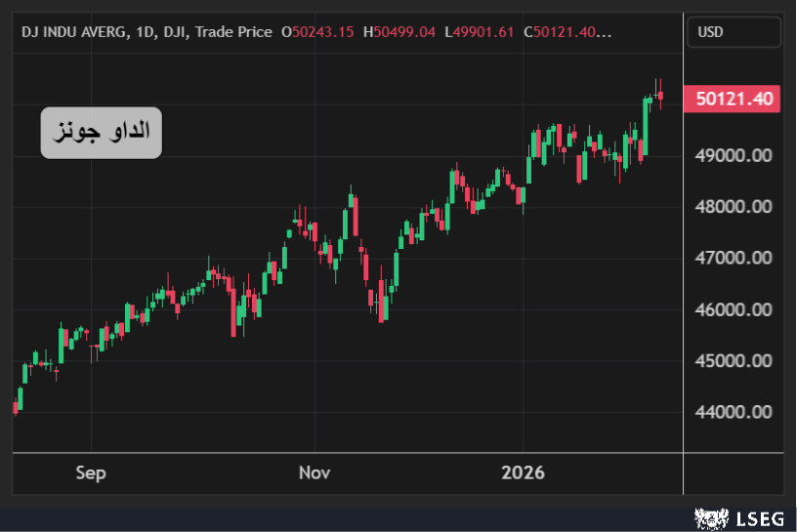The height and width of the screenshot is (532, 797).
Task: Select the Open value O50243.15
Action: coord(317,32)
